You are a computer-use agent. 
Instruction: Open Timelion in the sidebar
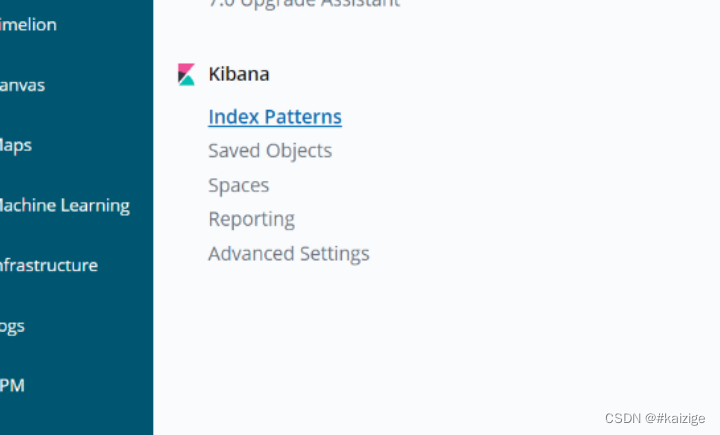click(28, 25)
